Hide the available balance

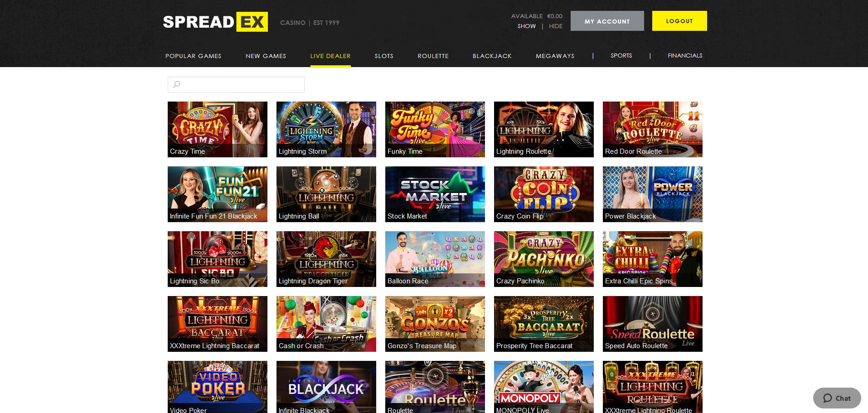click(556, 26)
